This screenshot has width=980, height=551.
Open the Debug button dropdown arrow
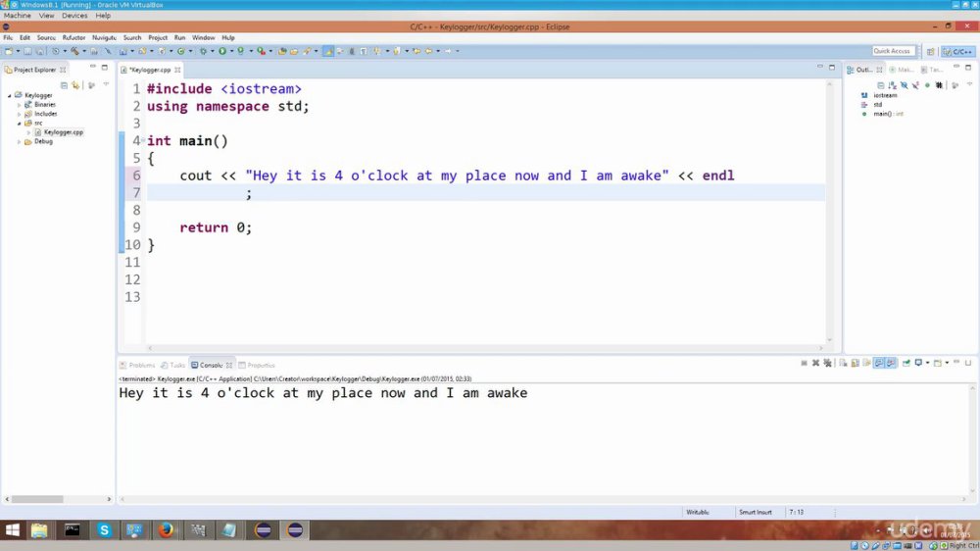[x=213, y=51]
